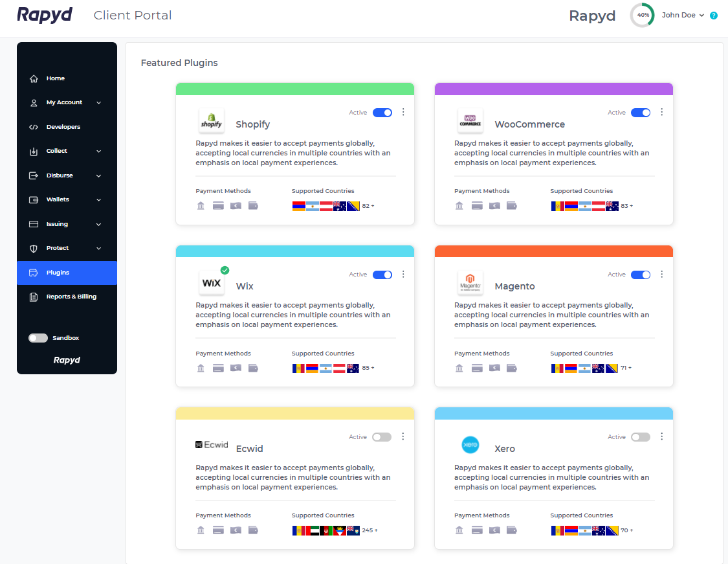Open Reports & Billing menu item
Image resolution: width=728 pixels, height=564 pixels.
pyautogui.click(x=67, y=297)
